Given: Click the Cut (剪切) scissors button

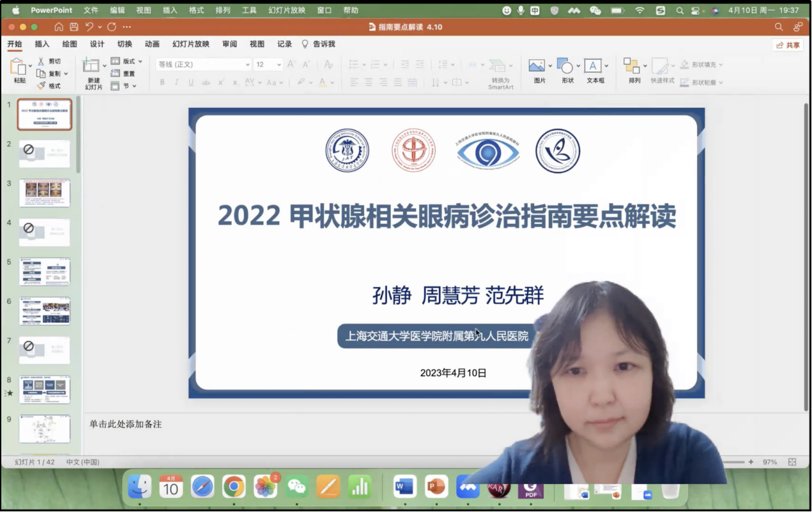Looking at the screenshot, I should [42, 61].
